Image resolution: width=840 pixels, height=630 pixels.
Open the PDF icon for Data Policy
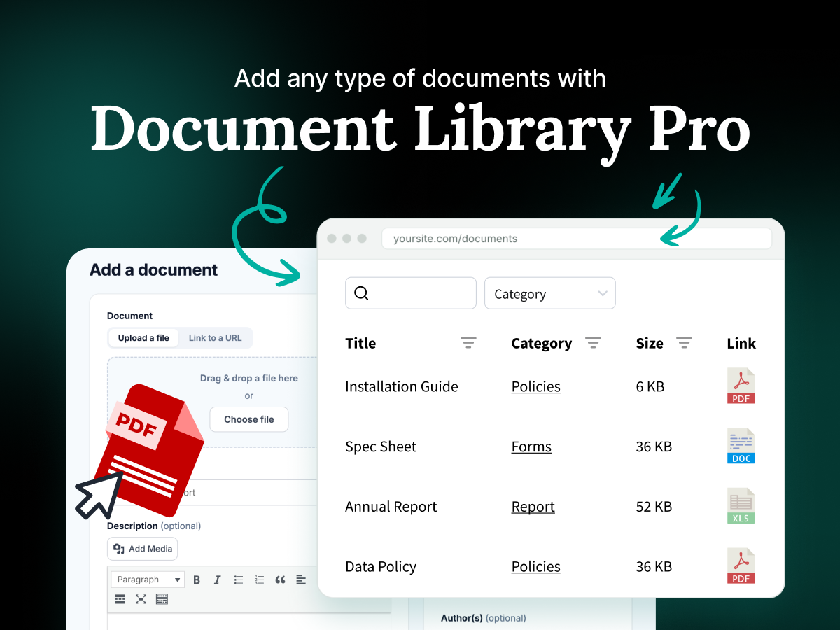pos(741,566)
